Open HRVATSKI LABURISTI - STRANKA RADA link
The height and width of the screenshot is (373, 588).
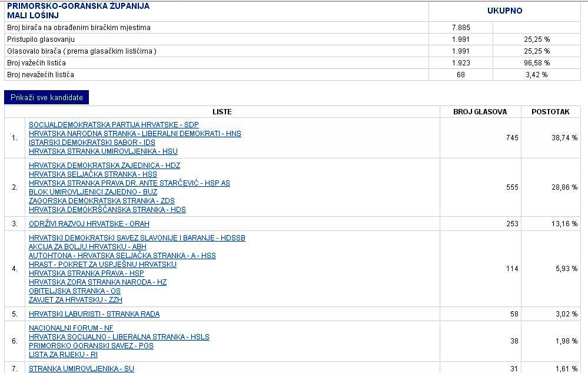tap(94, 314)
